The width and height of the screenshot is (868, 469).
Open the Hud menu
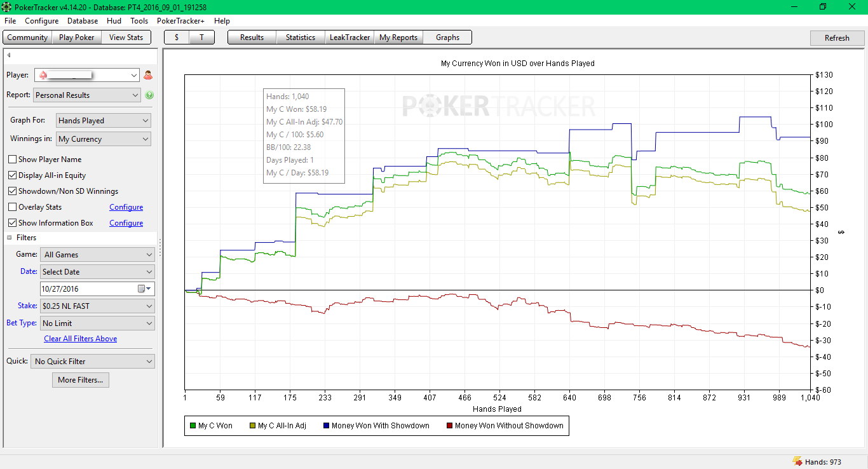click(114, 21)
